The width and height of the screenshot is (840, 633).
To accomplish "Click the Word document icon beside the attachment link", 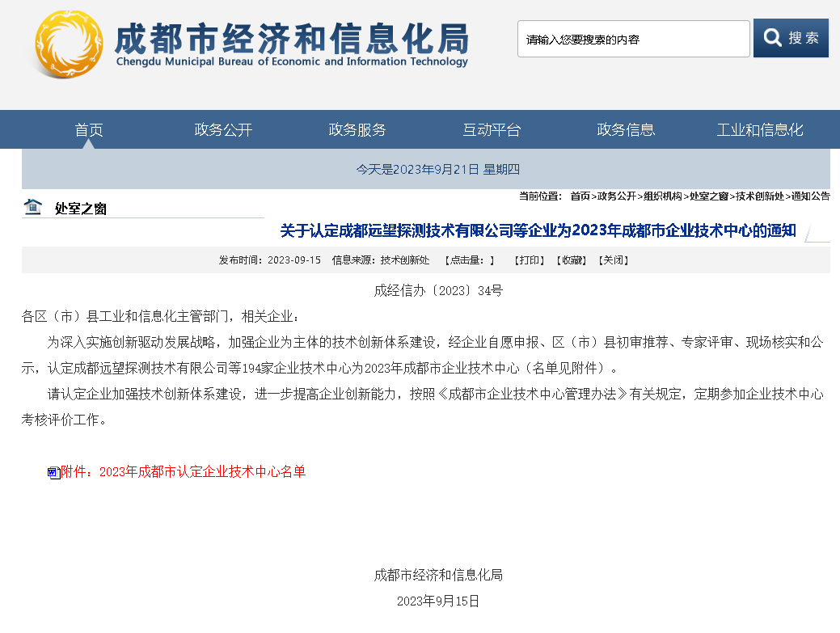I will pos(52,472).
